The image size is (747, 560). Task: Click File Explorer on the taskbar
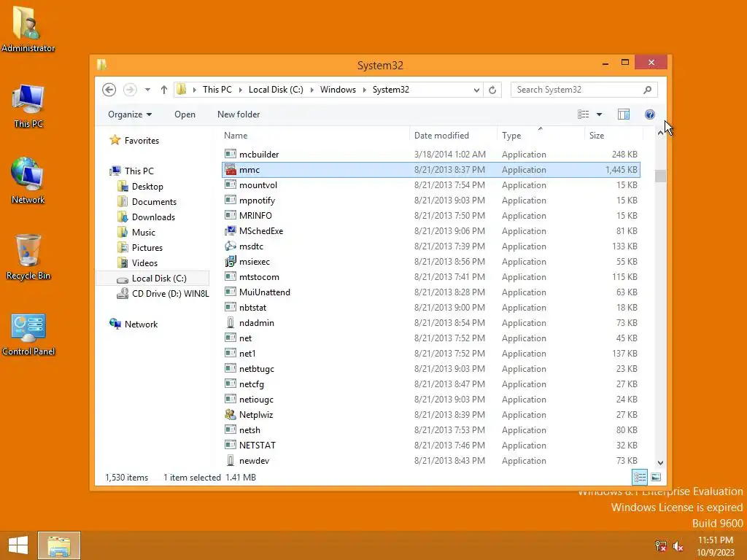click(59, 545)
